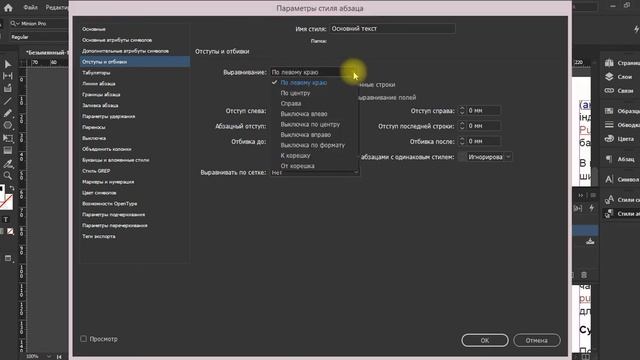
Task: Open the Выравнивание alignment dropdown
Action: [314, 72]
